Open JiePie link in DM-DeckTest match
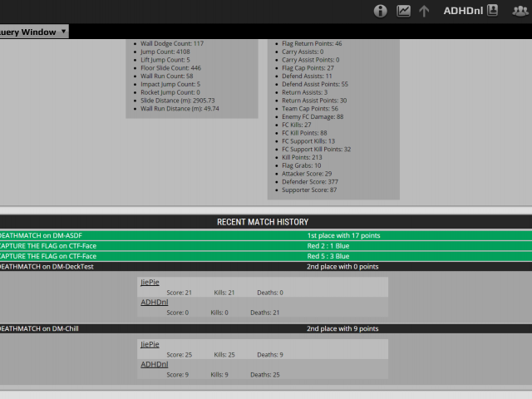Image resolution: width=532 pixels, height=399 pixels. [150, 283]
